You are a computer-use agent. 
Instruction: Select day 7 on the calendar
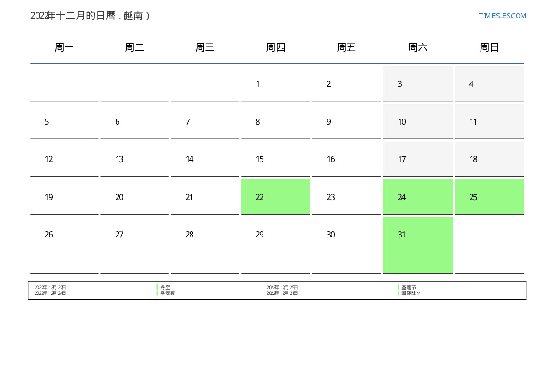pyautogui.click(x=205, y=122)
